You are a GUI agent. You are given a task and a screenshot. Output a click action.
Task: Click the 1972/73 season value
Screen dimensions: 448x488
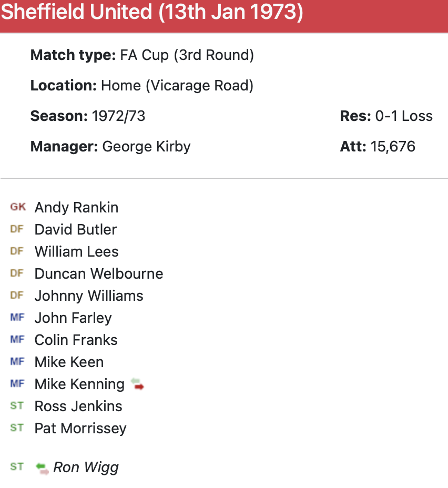tap(118, 116)
